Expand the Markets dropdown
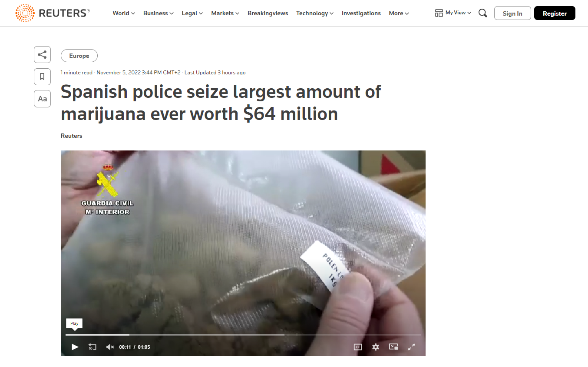The image size is (588, 367). pyautogui.click(x=225, y=13)
